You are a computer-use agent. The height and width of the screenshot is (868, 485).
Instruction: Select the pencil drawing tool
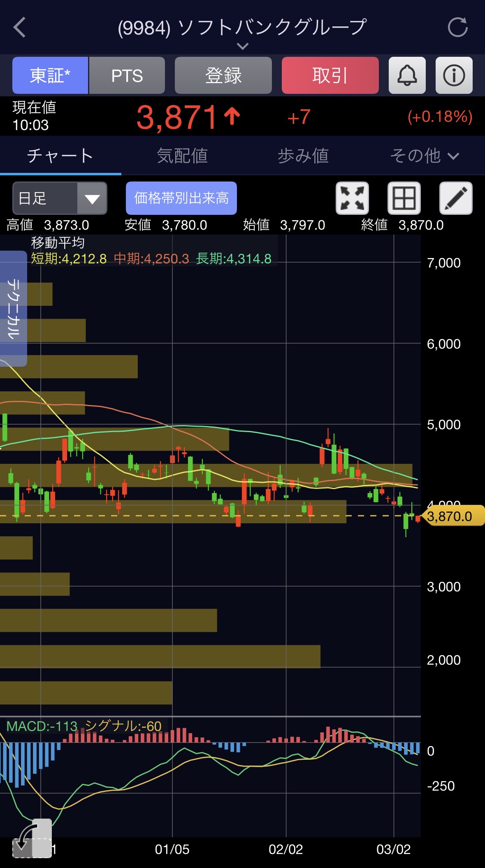(x=456, y=198)
